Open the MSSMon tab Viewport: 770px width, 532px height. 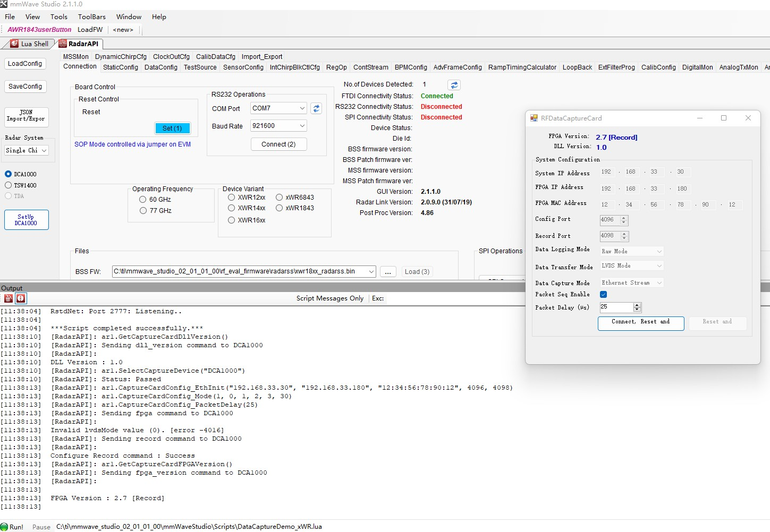76,57
